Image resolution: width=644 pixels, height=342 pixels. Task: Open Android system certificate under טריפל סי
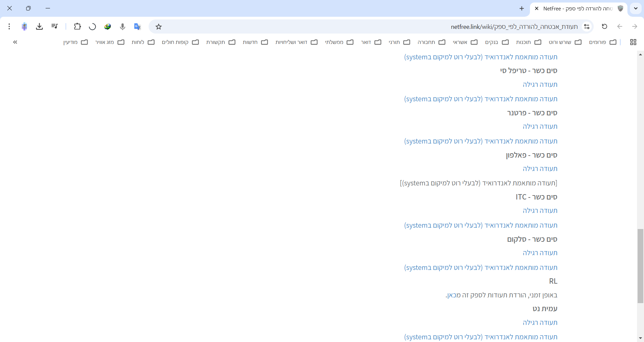tap(481, 99)
